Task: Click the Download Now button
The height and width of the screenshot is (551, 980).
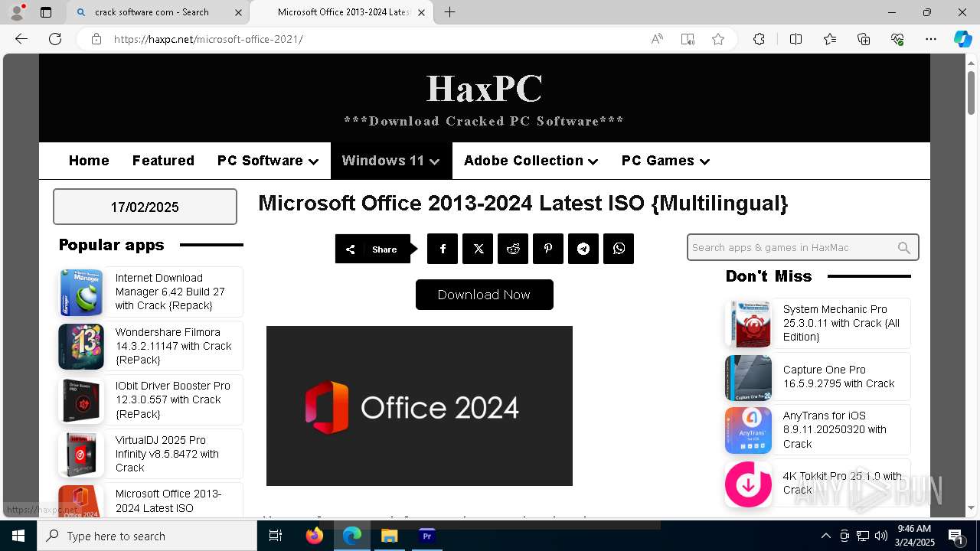Action: click(x=485, y=295)
